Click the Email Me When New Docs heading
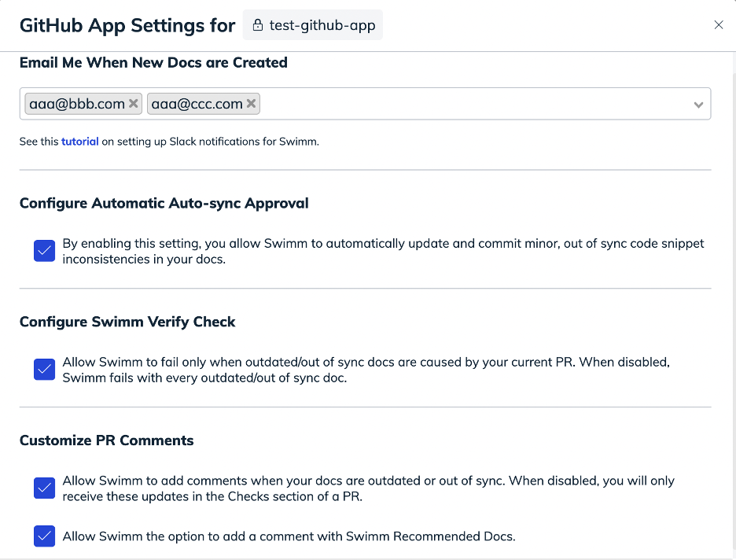736x560 pixels. click(153, 62)
